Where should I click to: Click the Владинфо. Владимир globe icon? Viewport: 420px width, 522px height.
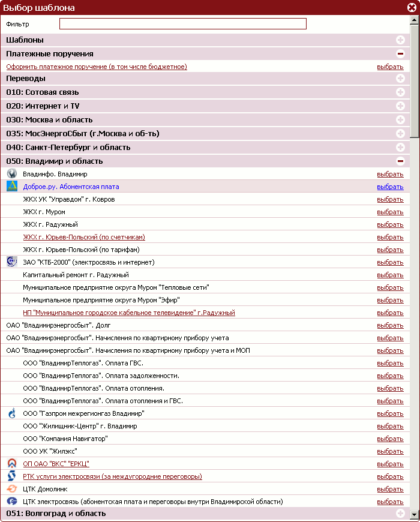[12, 173]
